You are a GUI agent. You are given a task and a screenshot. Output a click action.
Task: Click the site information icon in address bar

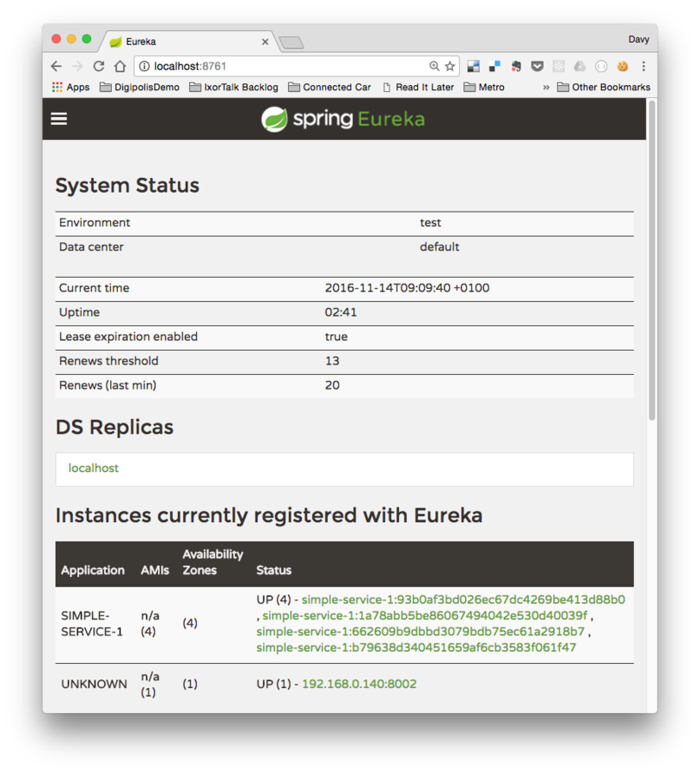point(144,66)
